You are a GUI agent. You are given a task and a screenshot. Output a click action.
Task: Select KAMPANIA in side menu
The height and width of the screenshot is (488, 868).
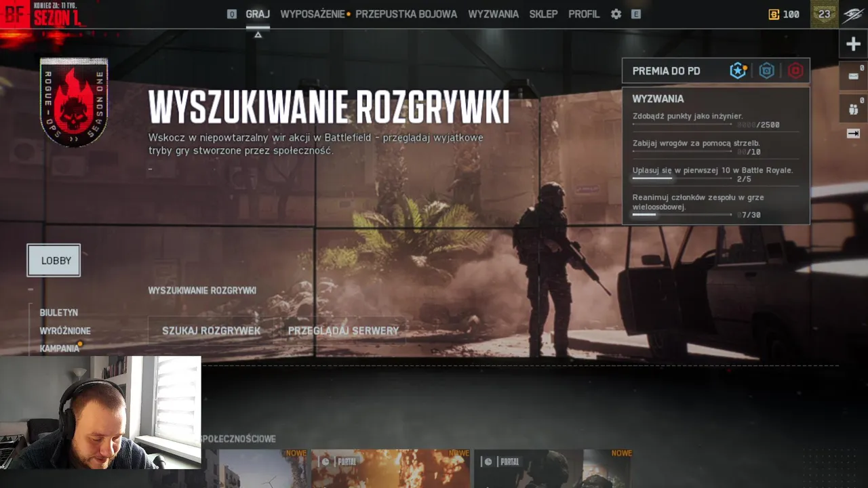click(x=60, y=348)
